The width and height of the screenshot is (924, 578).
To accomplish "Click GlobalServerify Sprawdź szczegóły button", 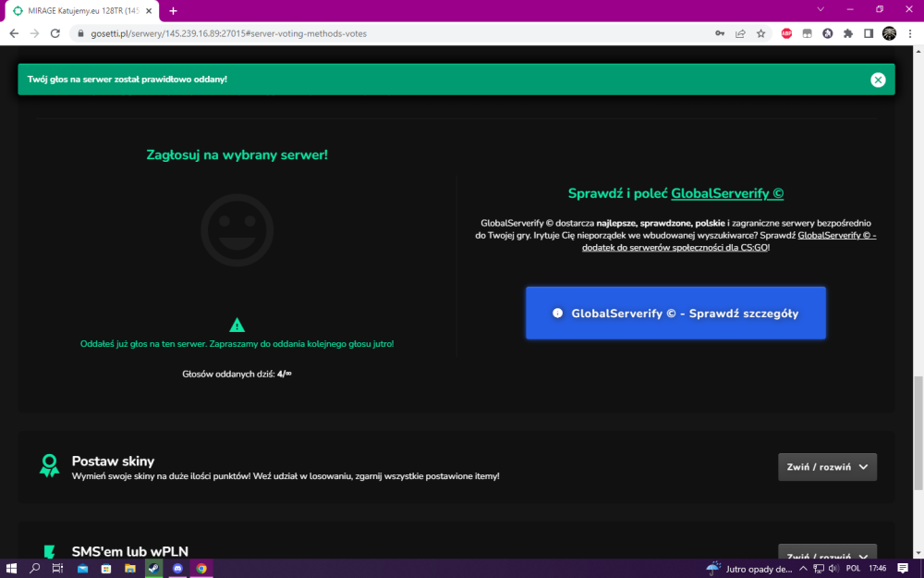I will pyautogui.click(x=675, y=314).
